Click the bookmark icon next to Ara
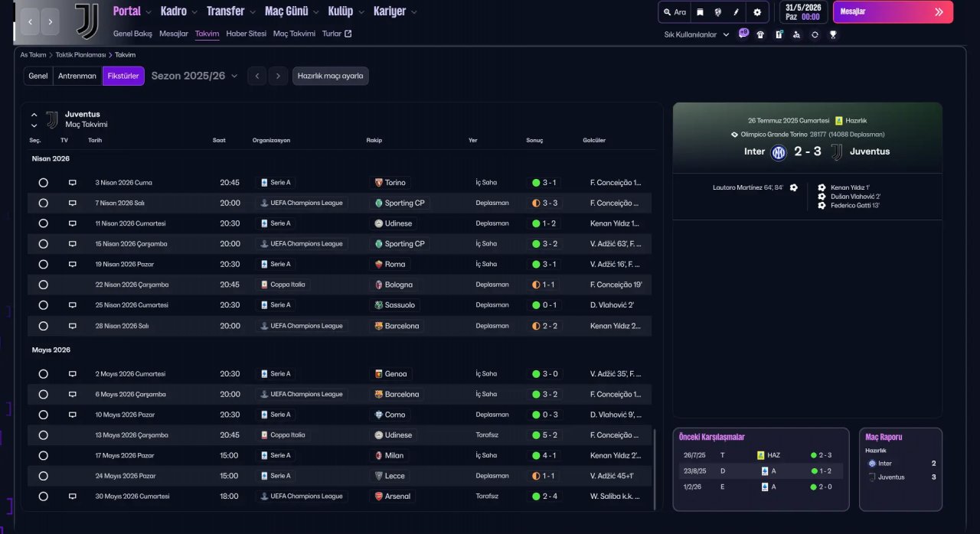 coord(700,12)
